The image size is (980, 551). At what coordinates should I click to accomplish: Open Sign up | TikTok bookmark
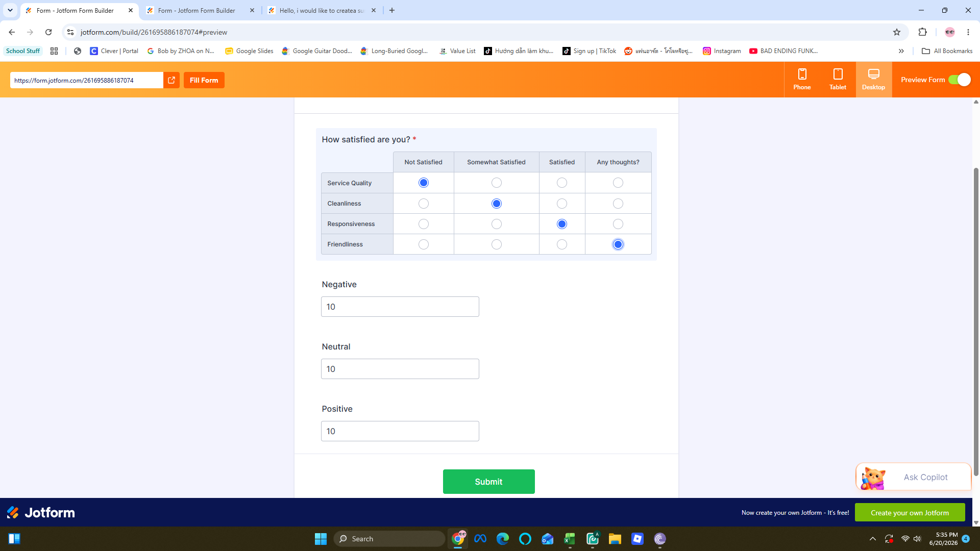coord(590,51)
